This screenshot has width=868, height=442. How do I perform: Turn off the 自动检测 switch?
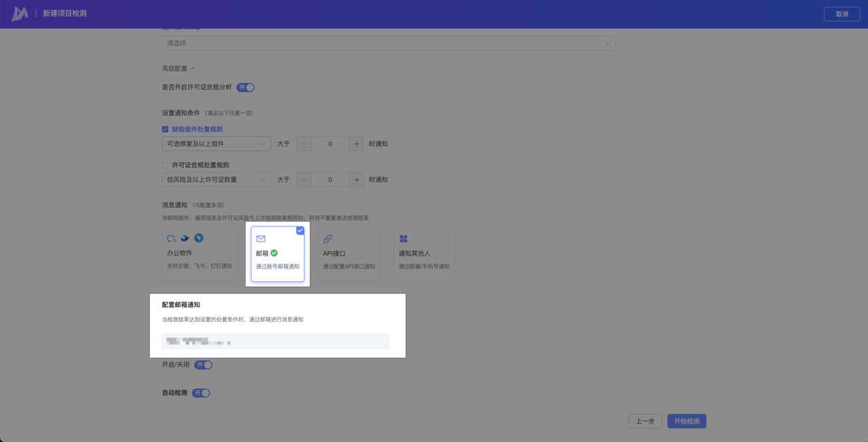(201, 393)
